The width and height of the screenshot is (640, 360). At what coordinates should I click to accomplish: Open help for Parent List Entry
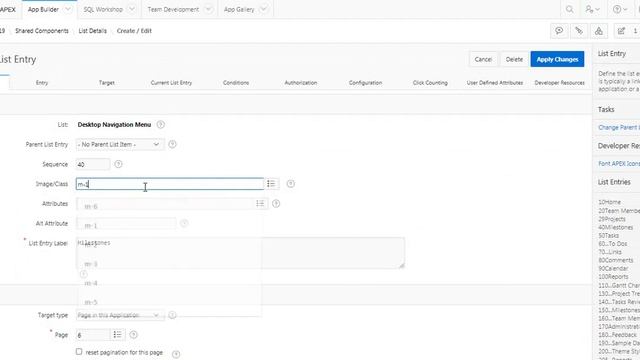pyautogui.click(x=172, y=144)
